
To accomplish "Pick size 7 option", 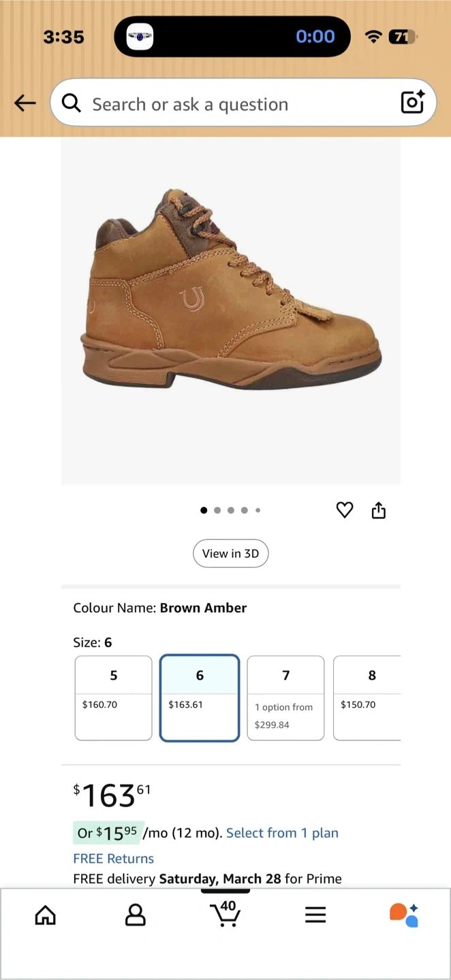I will tap(285, 698).
